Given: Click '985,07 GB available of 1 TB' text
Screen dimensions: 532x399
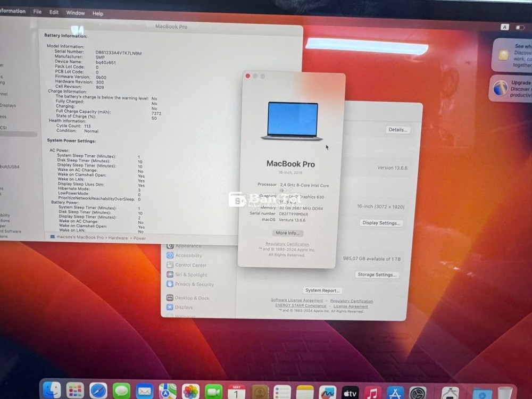Looking at the screenshot, I should 371,259.
